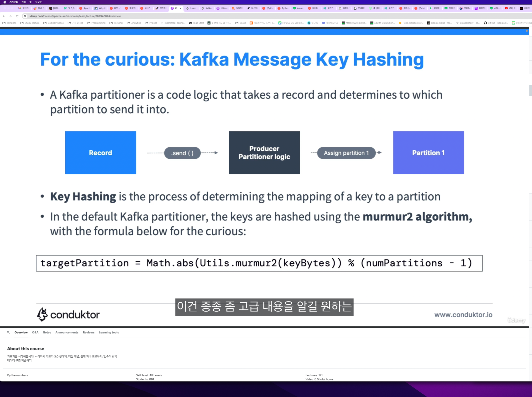This screenshot has height=397, width=532.
Task: Click the GitHub Kaggle bookmark icon
Action: point(486,23)
